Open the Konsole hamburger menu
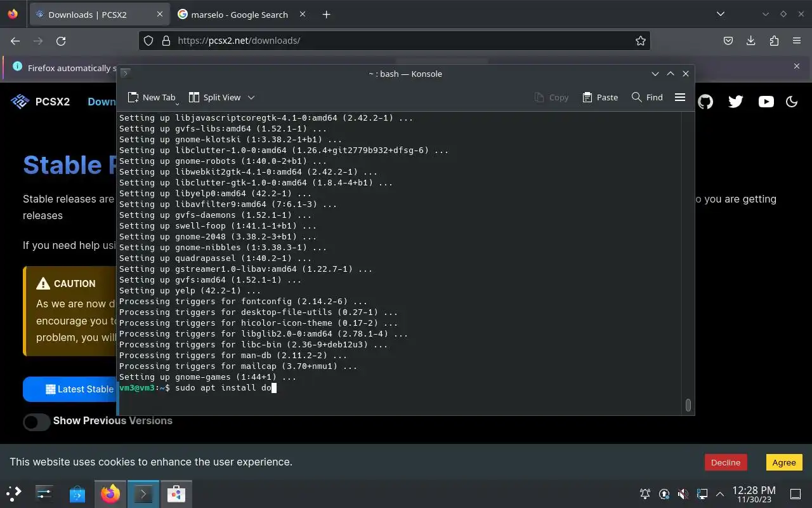This screenshot has height=508, width=812. click(680, 97)
